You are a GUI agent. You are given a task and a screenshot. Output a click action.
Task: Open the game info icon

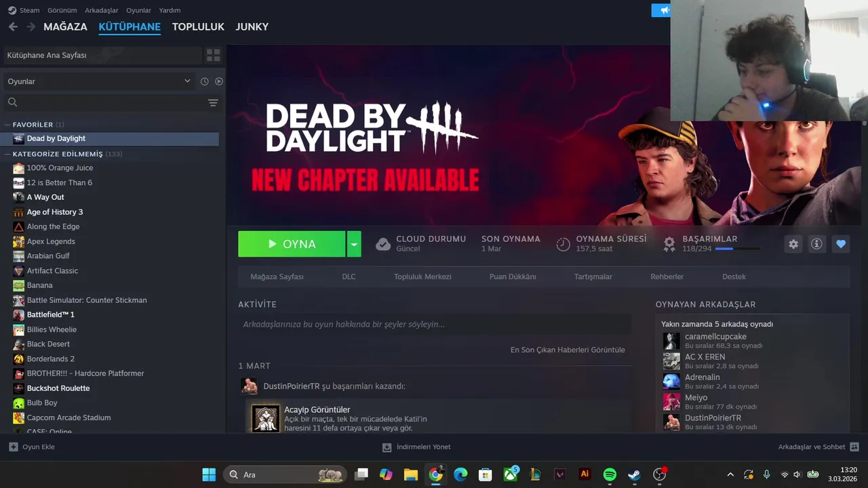[816, 244]
